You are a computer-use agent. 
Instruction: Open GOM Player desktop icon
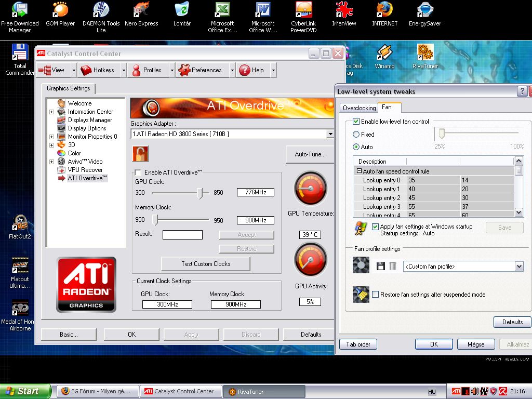[x=60, y=10]
